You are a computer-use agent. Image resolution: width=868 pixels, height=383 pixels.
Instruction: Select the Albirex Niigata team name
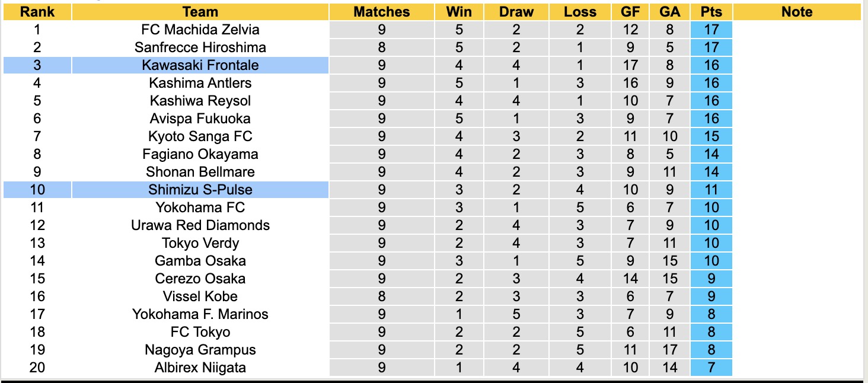[x=200, y=368]
